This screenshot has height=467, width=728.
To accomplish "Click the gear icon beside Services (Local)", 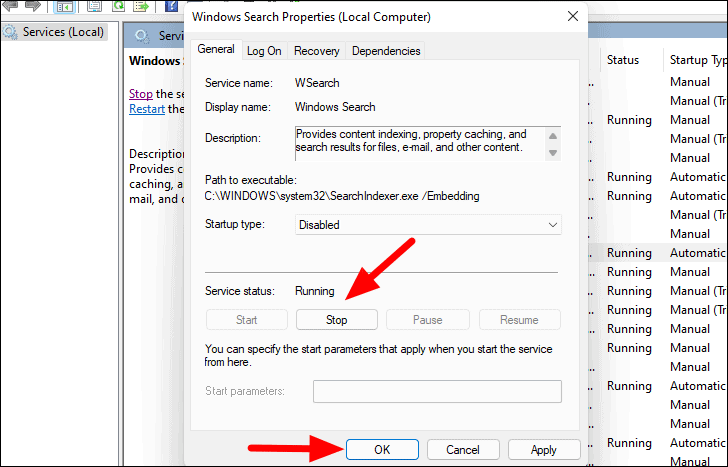I will click(10, 32).
